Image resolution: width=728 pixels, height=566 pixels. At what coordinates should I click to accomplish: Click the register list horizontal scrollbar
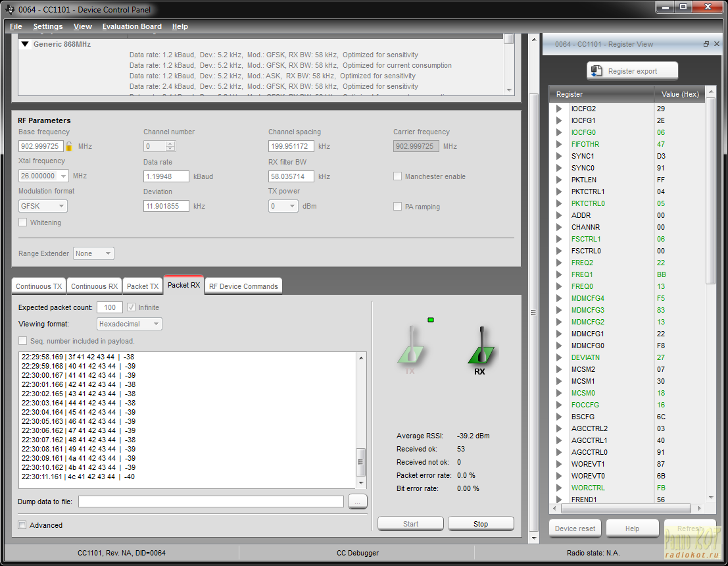coord(625,508)
